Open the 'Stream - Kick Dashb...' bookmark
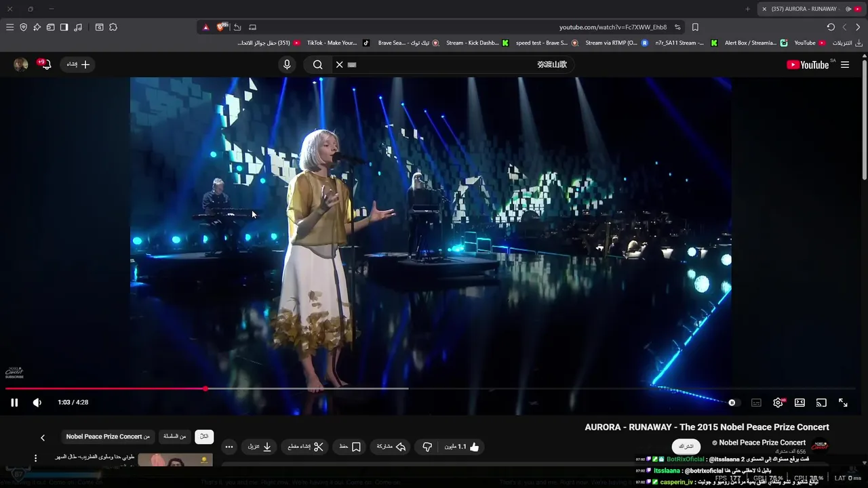Viewport: 868px width, 488px height. point(477,43)
